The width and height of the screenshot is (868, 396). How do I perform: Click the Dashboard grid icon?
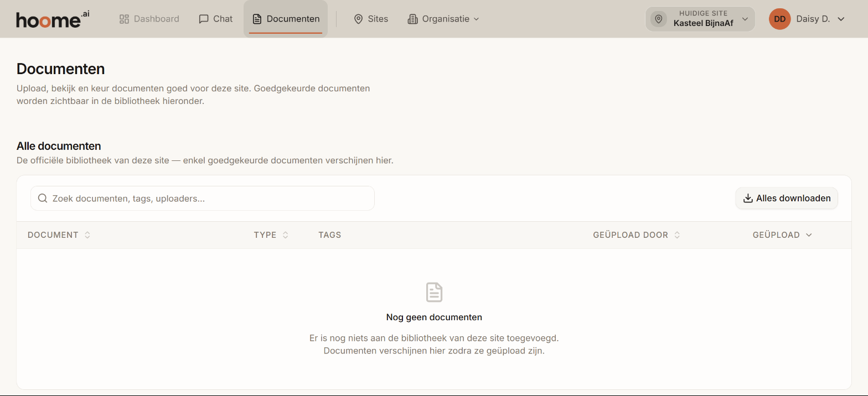click(124, 19)
